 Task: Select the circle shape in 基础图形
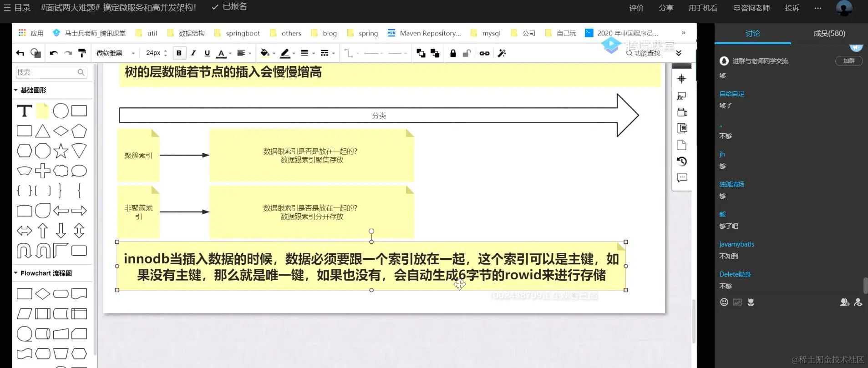61,111
